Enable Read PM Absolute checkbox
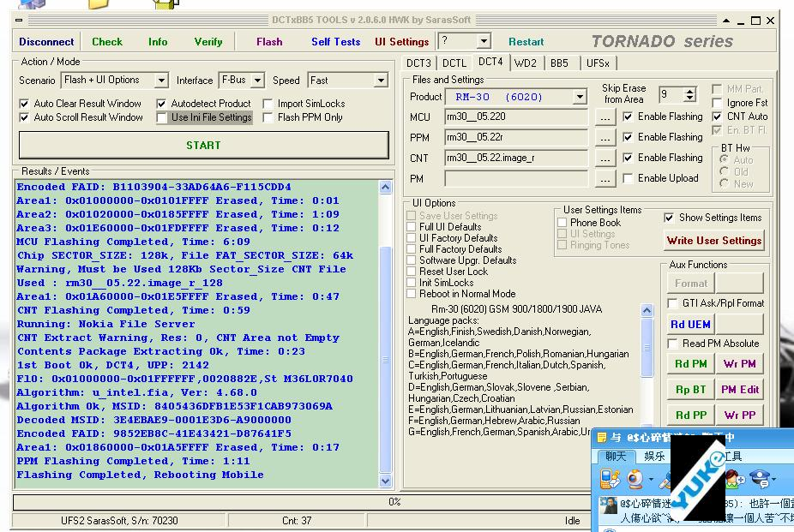This screenshot has height=532, width=794. click(x=673, y=344)
